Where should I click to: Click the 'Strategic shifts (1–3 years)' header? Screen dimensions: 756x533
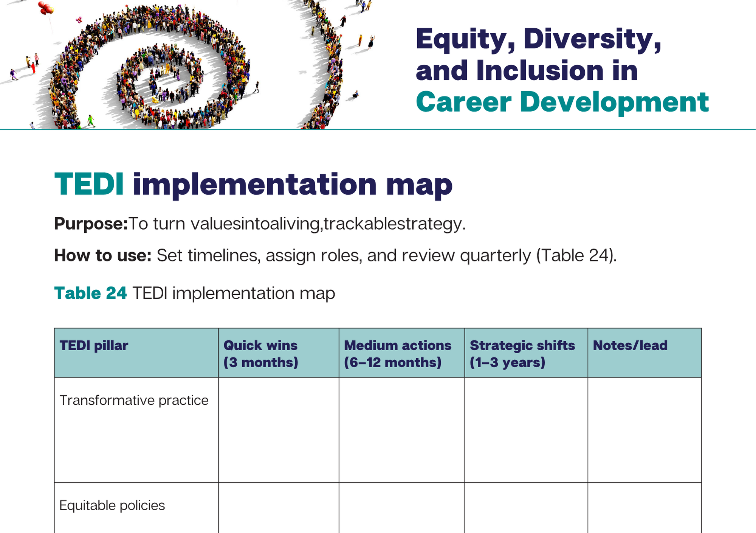[x=522, y=353]
